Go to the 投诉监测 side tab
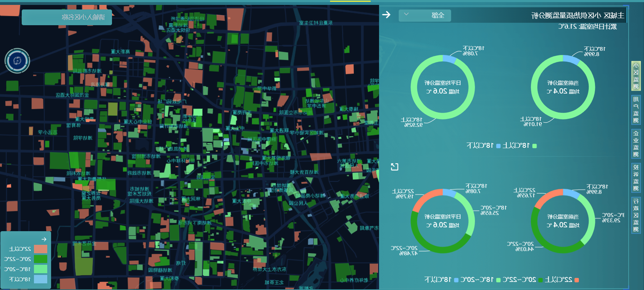This screenshot has height=290, width=644. tap(636, 178)
